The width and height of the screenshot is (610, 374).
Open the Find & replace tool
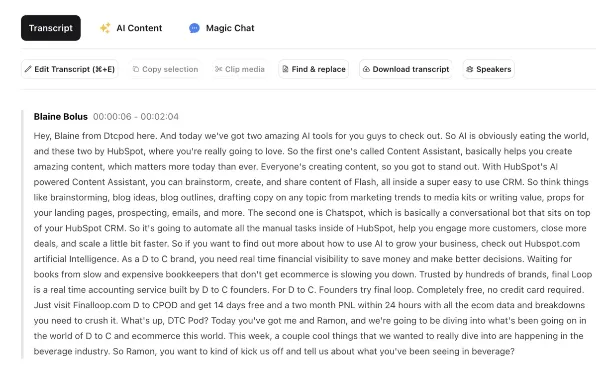[314, 69]
